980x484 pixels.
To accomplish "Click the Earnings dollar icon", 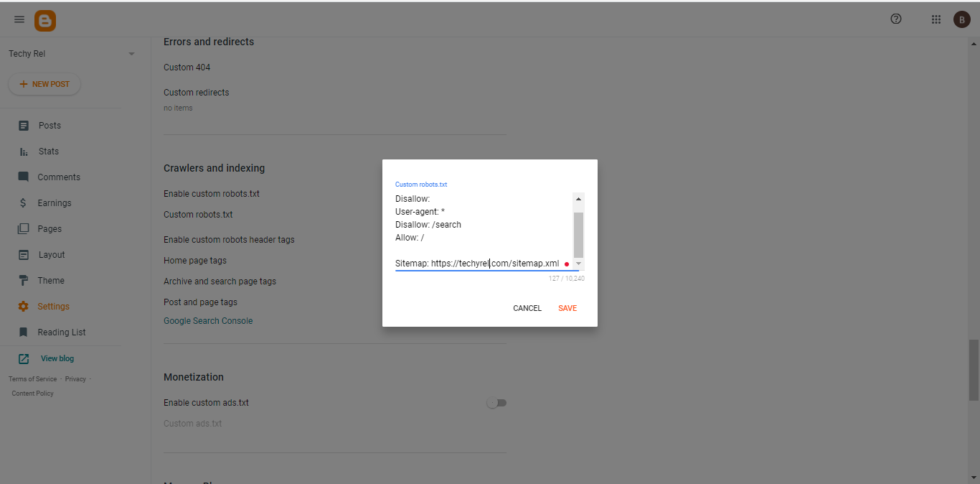I will [24, 203].
